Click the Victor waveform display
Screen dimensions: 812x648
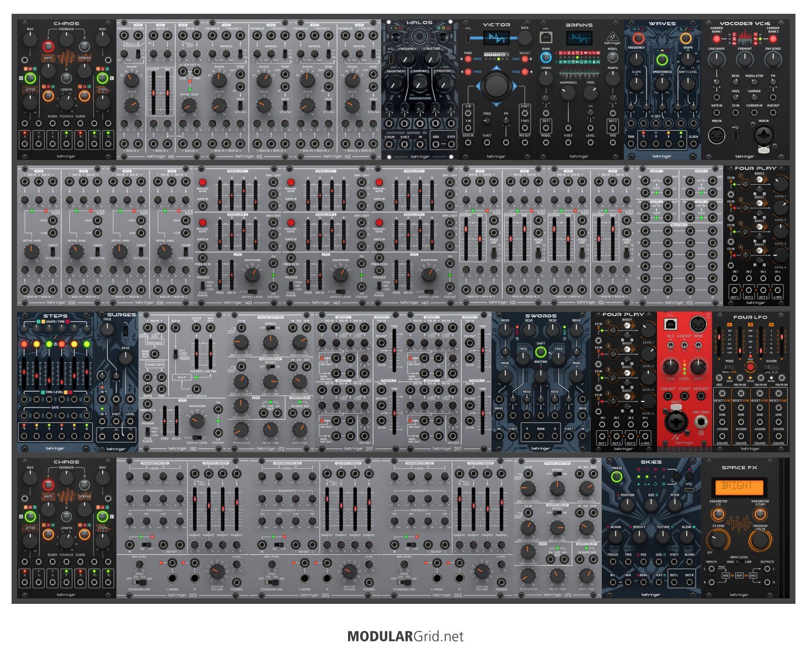tap(496, 38)
